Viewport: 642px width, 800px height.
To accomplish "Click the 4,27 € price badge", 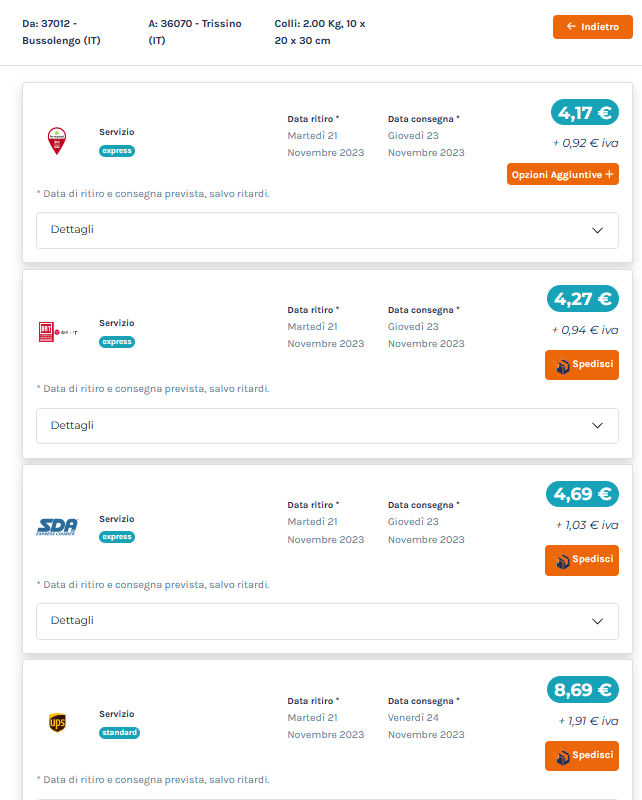I will (x=582, y=298).
